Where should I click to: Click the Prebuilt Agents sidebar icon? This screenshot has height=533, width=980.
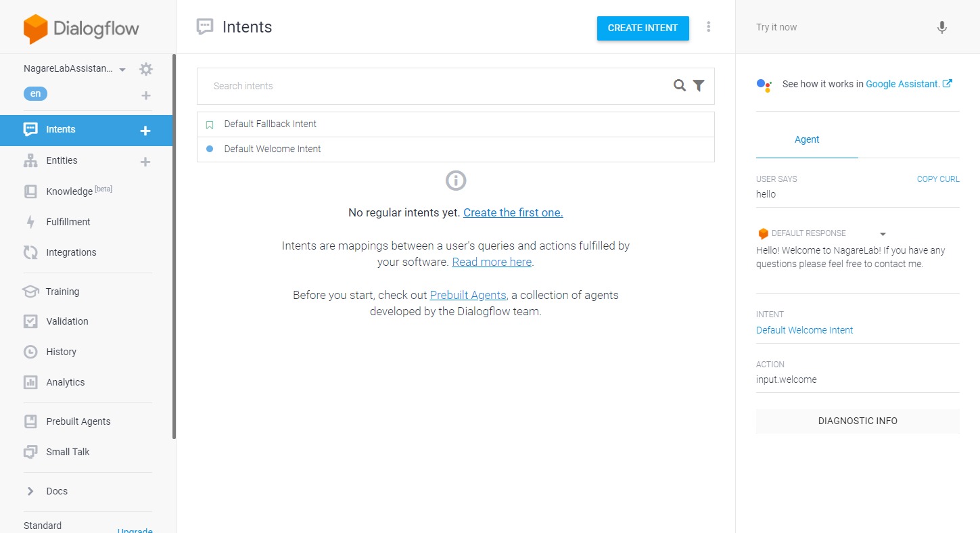pyautogui.click(x=30, y=421)
